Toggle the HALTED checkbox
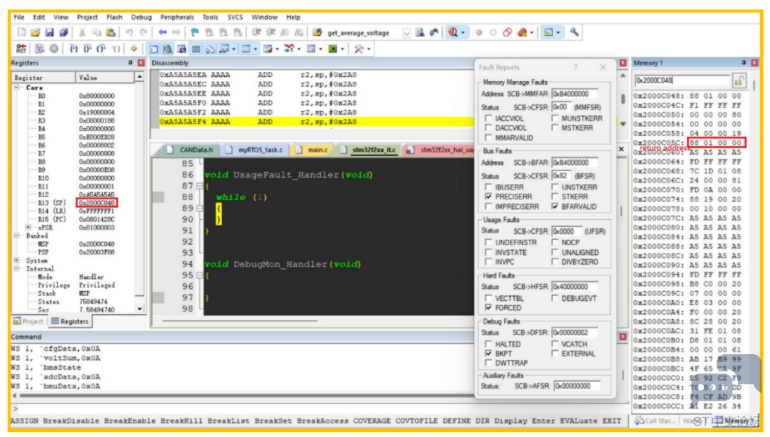Viewport: 770px width, 437px height. (489, 344)
